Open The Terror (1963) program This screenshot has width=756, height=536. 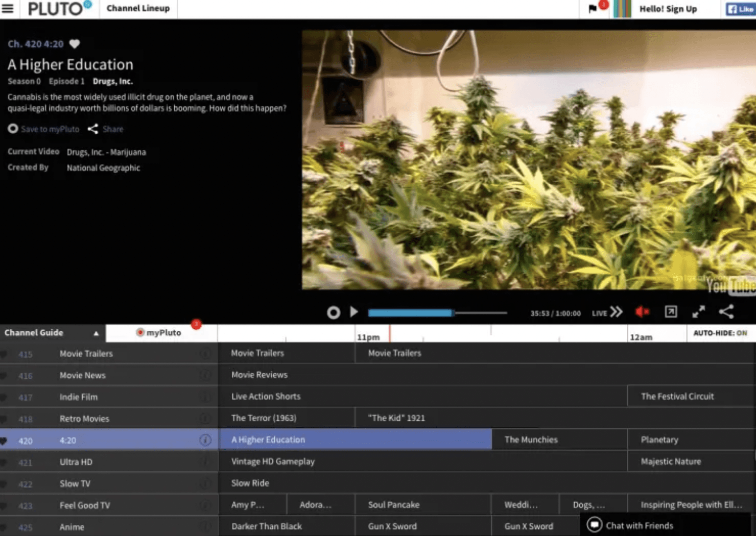(286, 418)
